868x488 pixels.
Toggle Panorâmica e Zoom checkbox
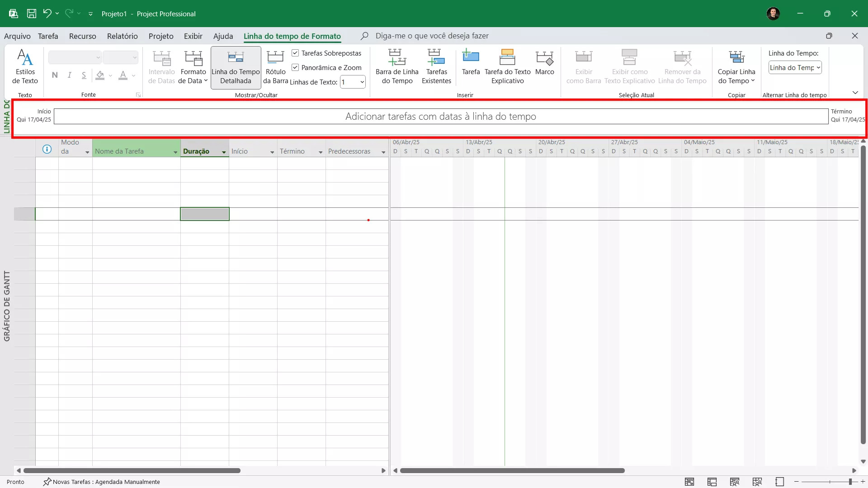click(295, 67)
